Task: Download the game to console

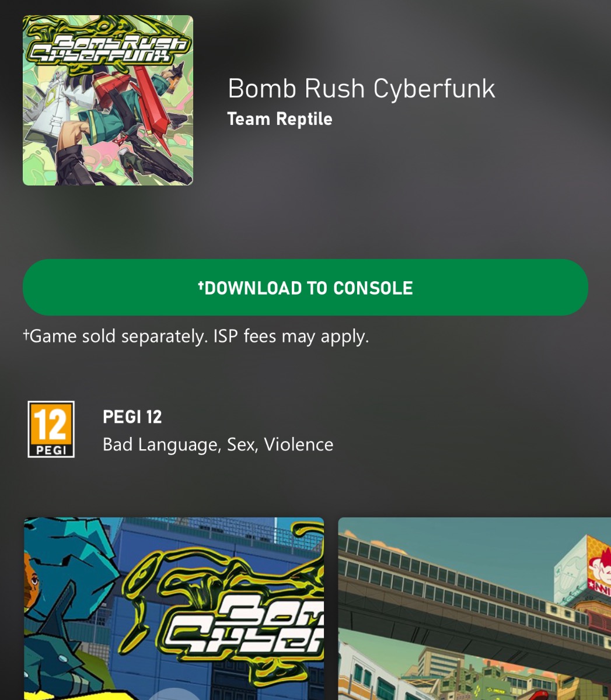Action: tap(305, 288)
